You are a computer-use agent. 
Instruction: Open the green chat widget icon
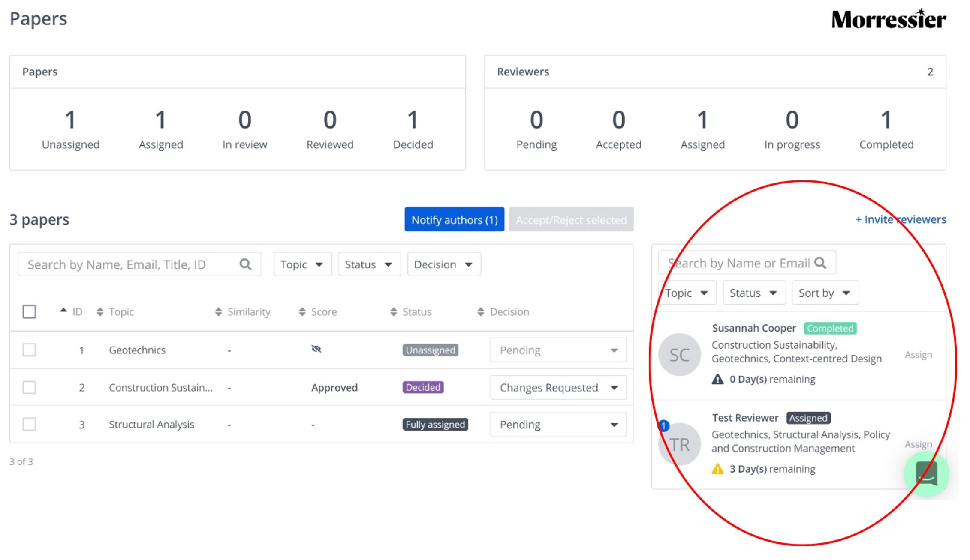click(926, 473)
